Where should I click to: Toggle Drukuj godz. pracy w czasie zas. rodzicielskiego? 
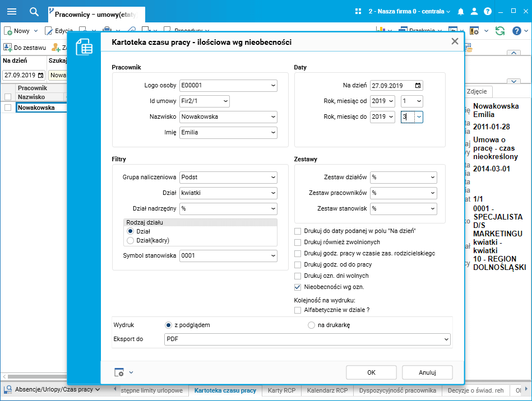point(298,254)
